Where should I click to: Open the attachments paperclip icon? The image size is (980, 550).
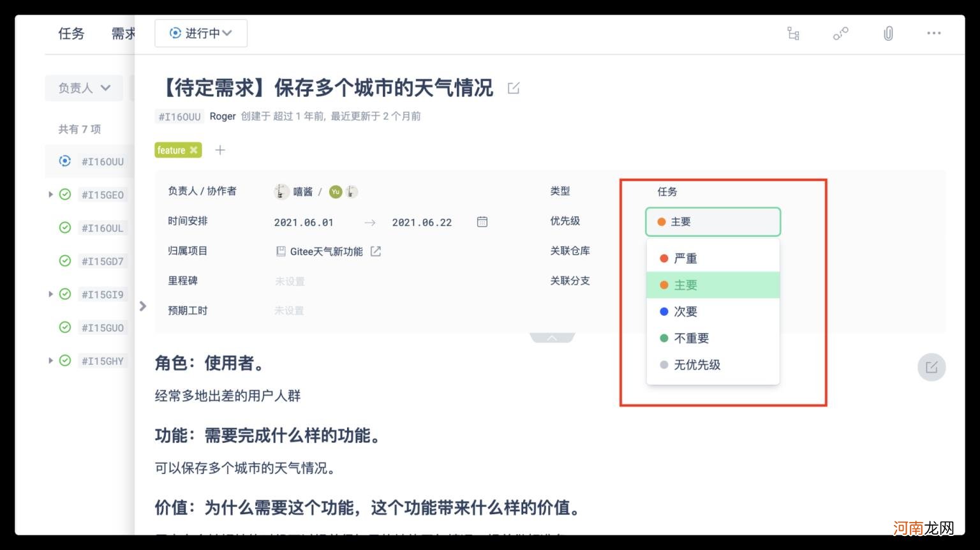tap(888, 34)
